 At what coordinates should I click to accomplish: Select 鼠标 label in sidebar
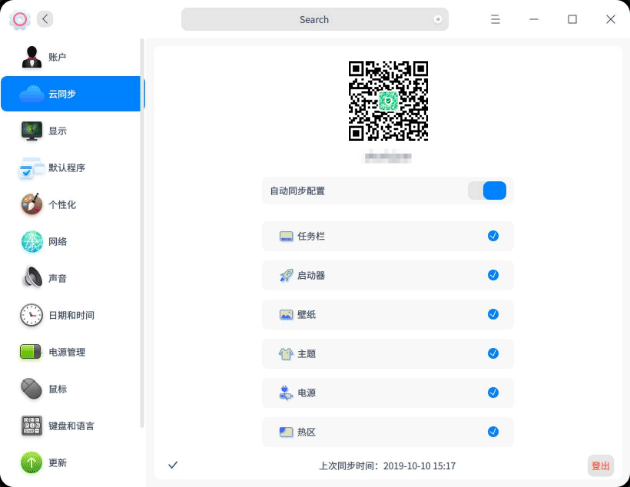coord(57,389)
